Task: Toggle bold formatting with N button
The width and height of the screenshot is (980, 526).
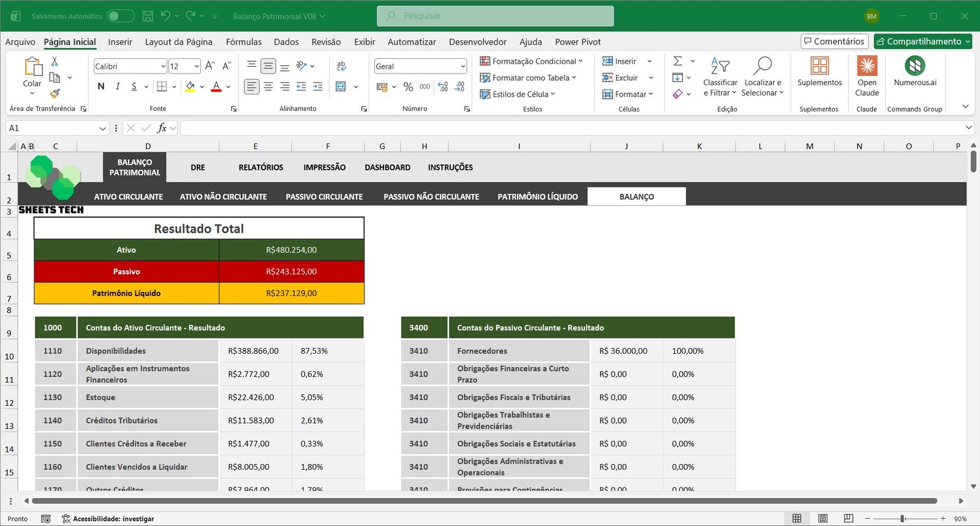Action: pos(101,87)
